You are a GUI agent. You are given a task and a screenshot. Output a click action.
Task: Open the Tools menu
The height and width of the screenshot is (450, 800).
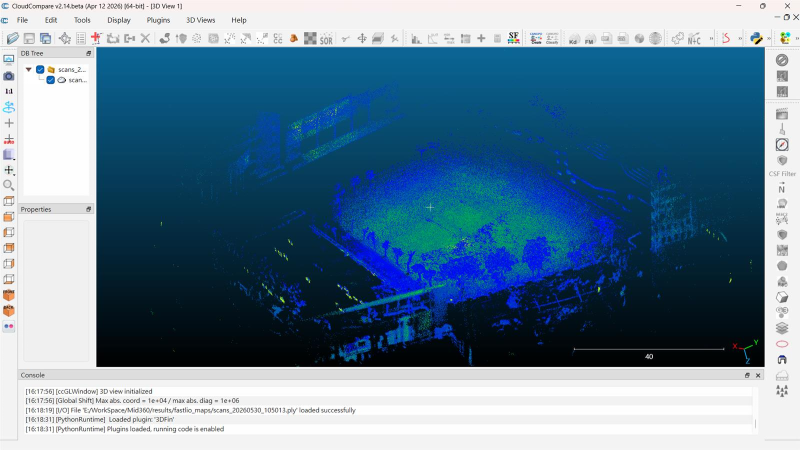tap(82, 20)
